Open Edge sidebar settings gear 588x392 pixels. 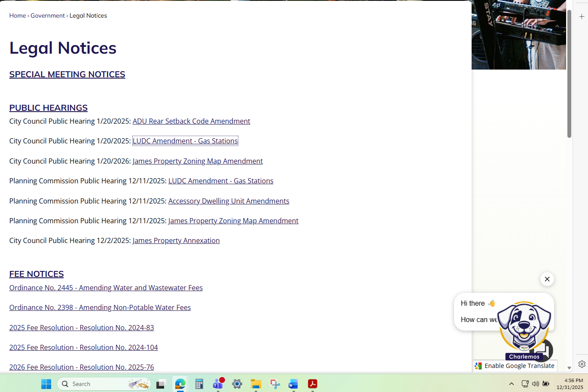click(x=582, y=364)
